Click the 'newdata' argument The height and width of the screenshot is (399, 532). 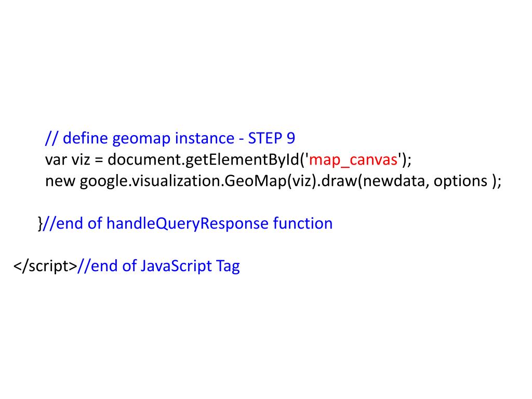click(x=394, y=181)
